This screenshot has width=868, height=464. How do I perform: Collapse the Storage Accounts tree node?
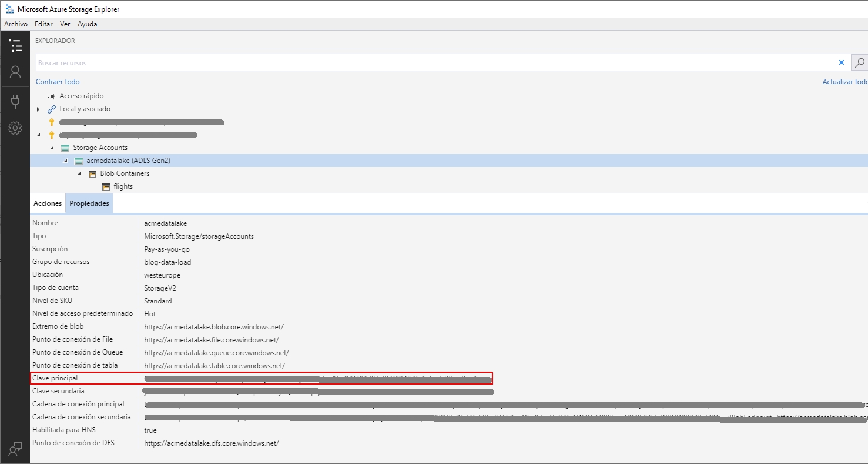pos(52,147)
